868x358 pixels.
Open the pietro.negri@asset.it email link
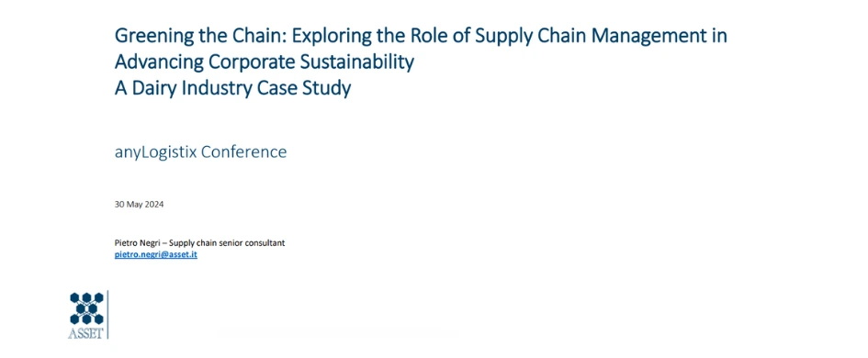tap(156, 255)
